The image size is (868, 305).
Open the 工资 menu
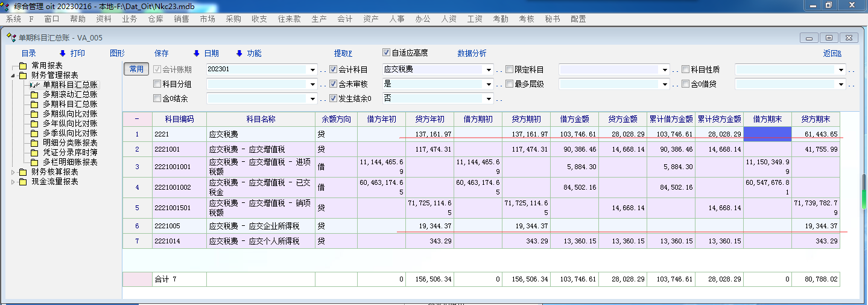[475, 19]
